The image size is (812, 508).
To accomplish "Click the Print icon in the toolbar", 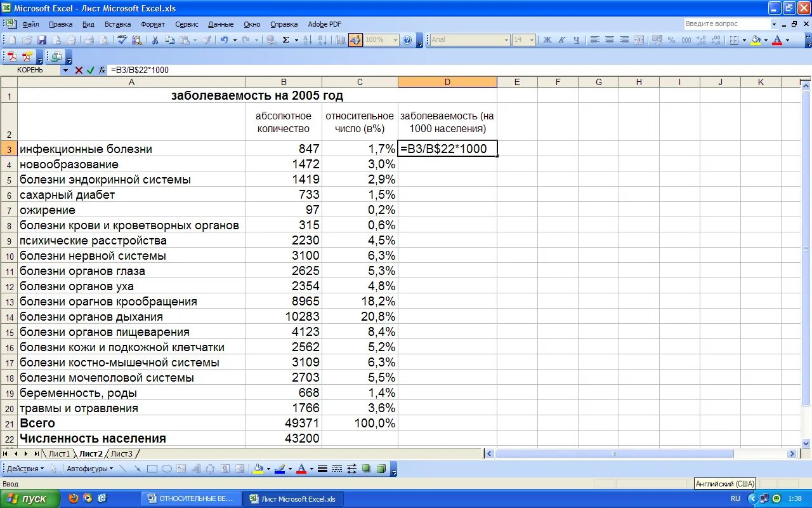I will [88, 40].
